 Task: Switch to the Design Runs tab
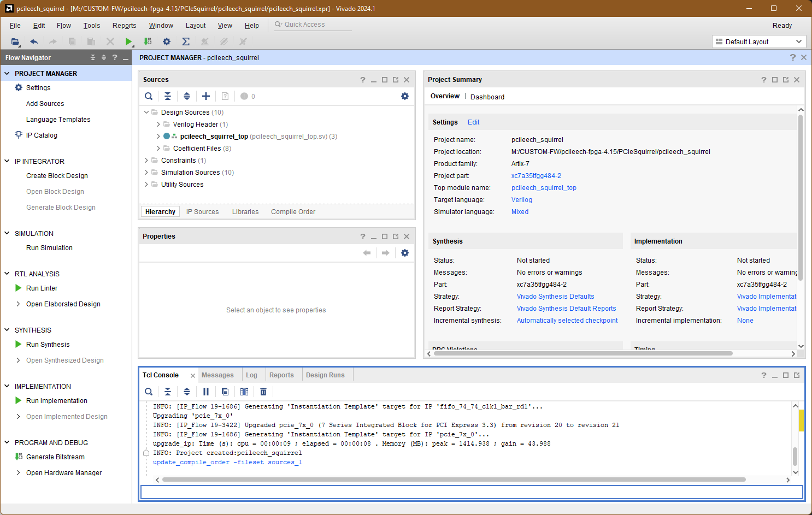coord(325,375)
